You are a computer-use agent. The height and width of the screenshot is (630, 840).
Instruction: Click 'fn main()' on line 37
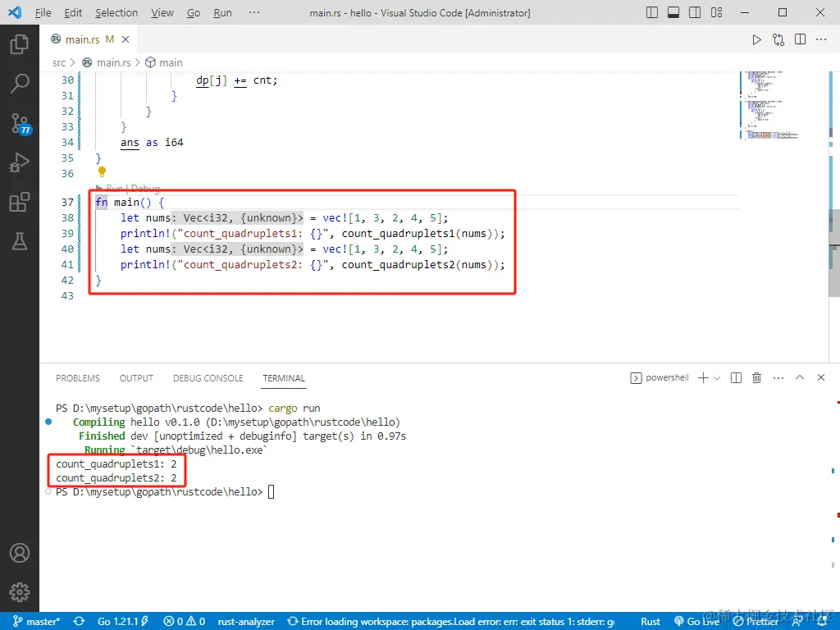[123, 203]
